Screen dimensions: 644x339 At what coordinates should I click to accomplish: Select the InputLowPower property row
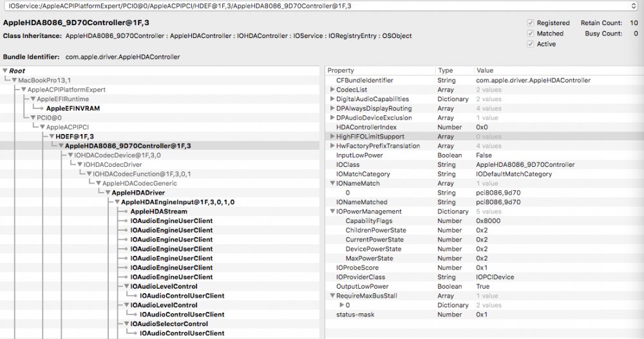(x=485, y=155)
